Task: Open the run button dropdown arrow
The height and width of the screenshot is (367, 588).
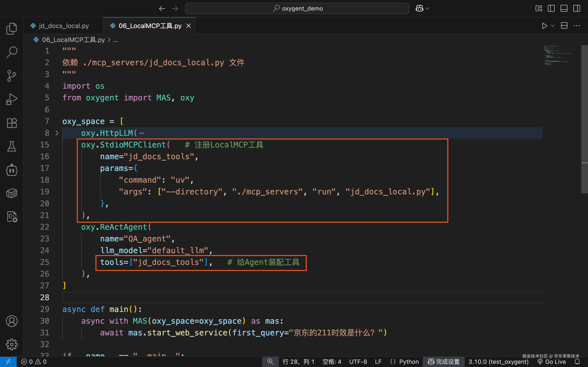Action: pyautogui.click(x=553, y=26)
